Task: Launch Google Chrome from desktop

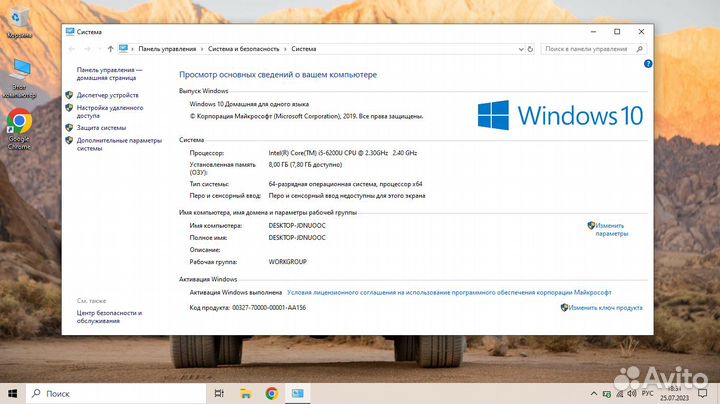Action: (19, 129)
